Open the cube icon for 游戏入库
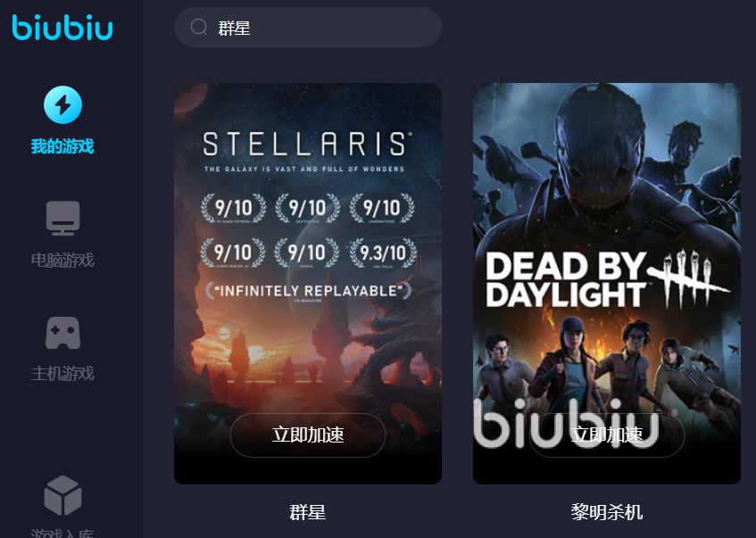Viewport: 756px width, 538px height. point(62,495)
